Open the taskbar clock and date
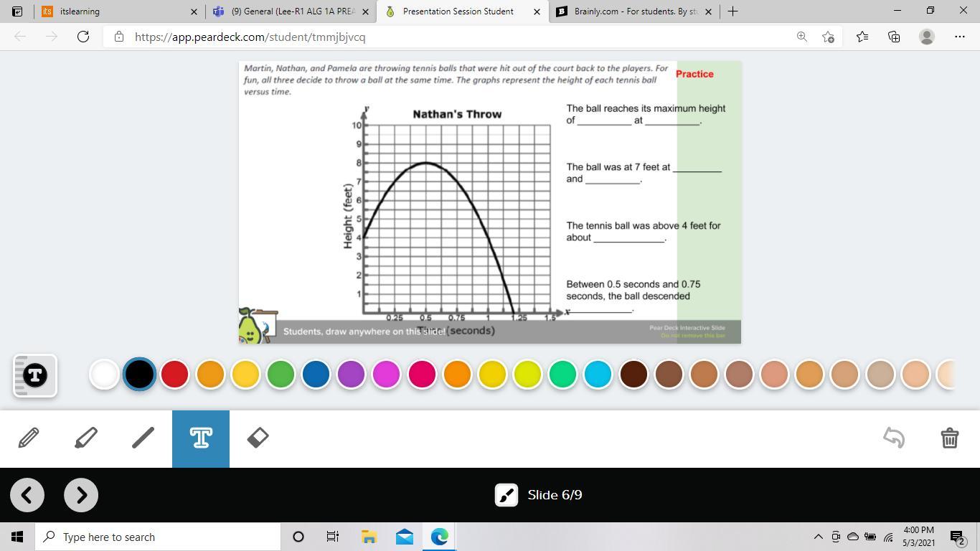The height and width of the screenshot is (551, 980). pos(919,537)
